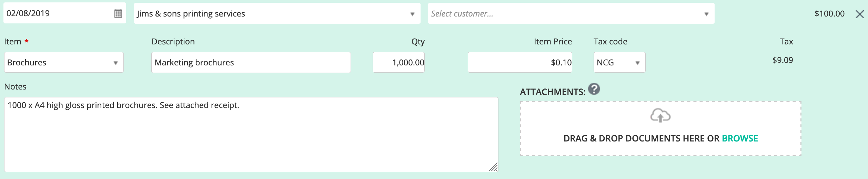Click the cloud upload icon
The height and width of the screenshot is (179, 868).
pyautogui.click(x=660, y=116)
